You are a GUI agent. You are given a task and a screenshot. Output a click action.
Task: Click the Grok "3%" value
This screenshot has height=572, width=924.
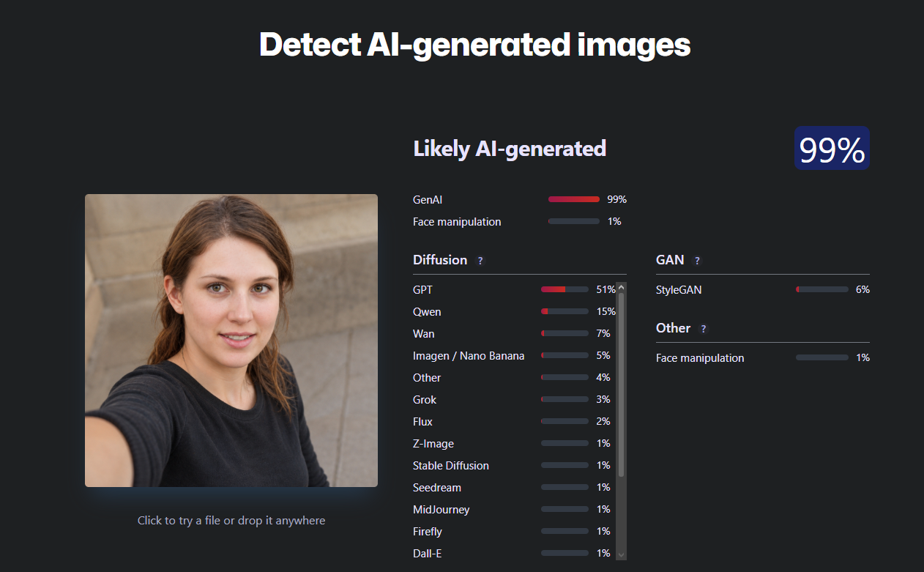tap(603, 400)
